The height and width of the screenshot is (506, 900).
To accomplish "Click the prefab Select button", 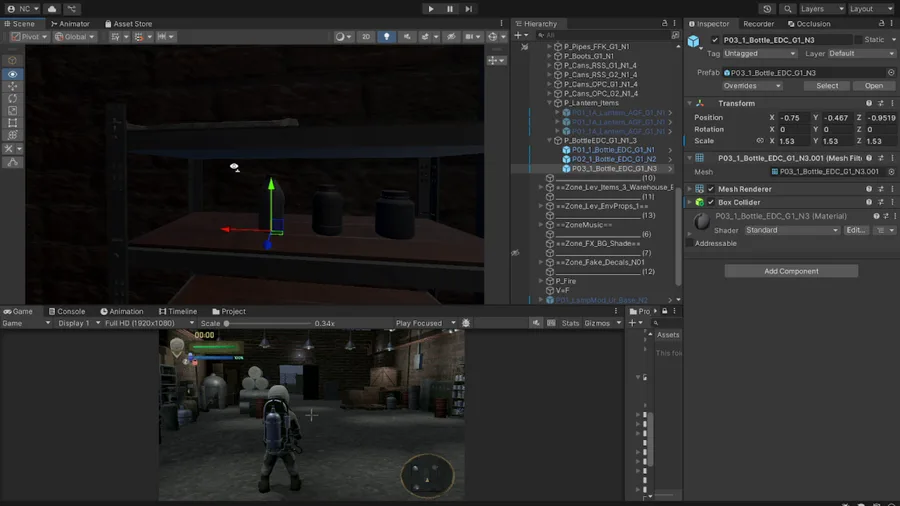I will 827,86.
